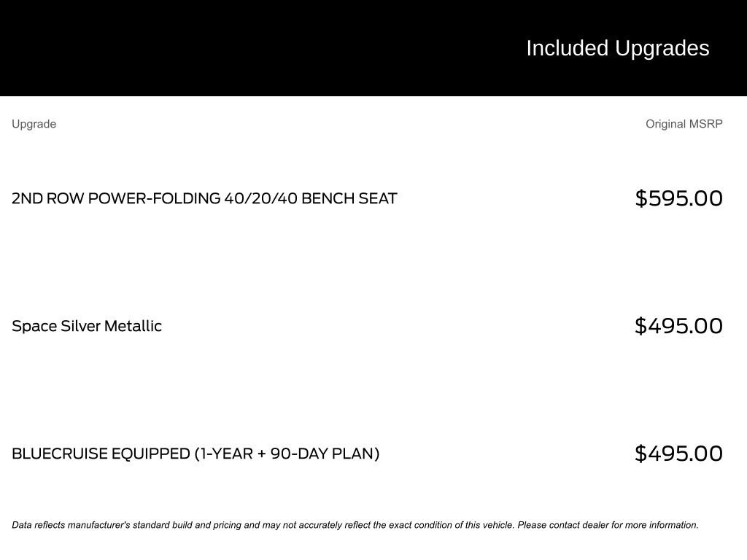The height and width of the screenshot is (560, 747).
Task: Open the BLUECRUISE EQUIPPED upgrade entry
Action: [x=196, y=454]
